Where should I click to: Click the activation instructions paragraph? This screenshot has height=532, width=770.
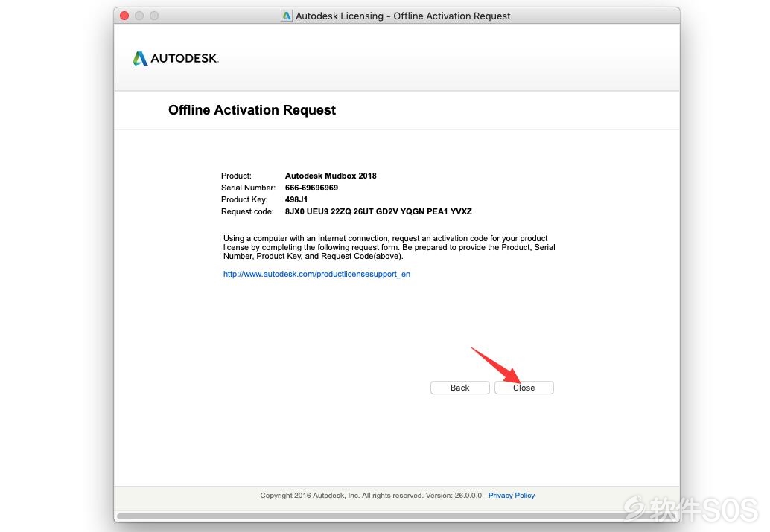tap(389, 247)
